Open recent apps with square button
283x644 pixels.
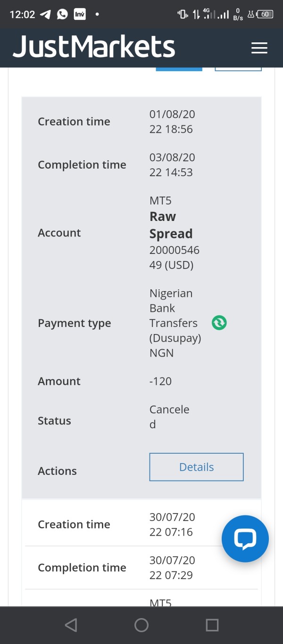click(212, 625)
